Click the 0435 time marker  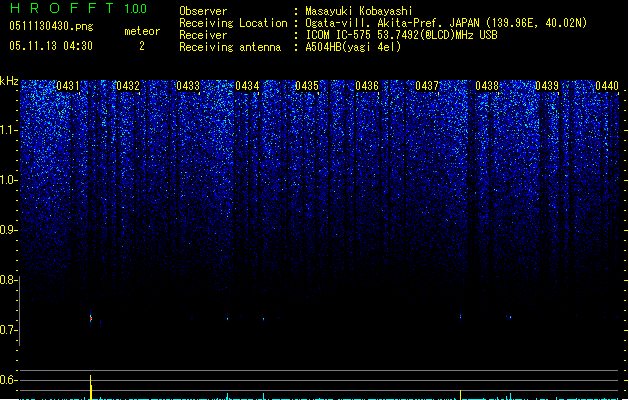point(307,86)
